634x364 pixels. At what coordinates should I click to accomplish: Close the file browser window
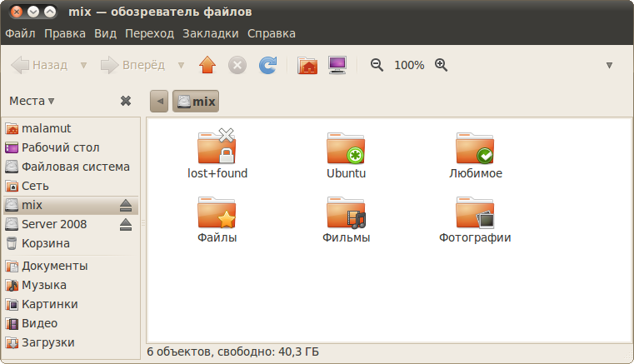coord(17,12)
